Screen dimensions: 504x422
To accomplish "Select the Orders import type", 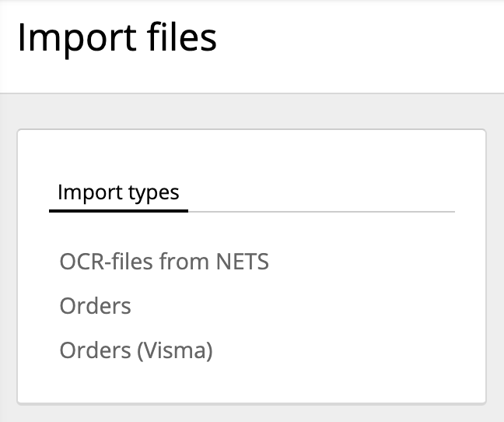I will [95, 306].
